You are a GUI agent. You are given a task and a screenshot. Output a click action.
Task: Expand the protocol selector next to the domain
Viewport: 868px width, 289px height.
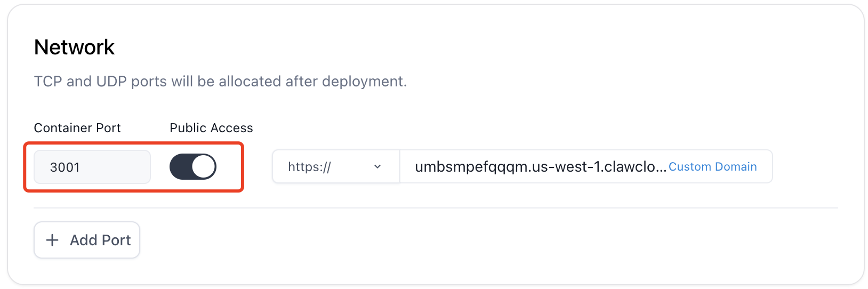[x=335, y=167]
